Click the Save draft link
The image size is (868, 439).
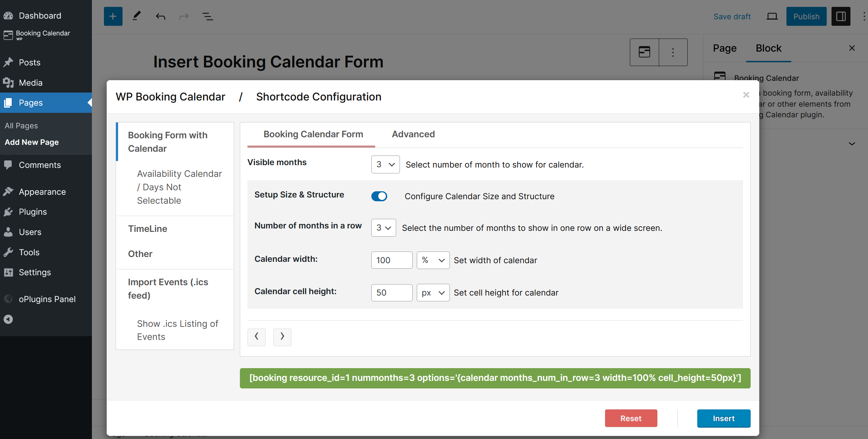tap(732, 17)
